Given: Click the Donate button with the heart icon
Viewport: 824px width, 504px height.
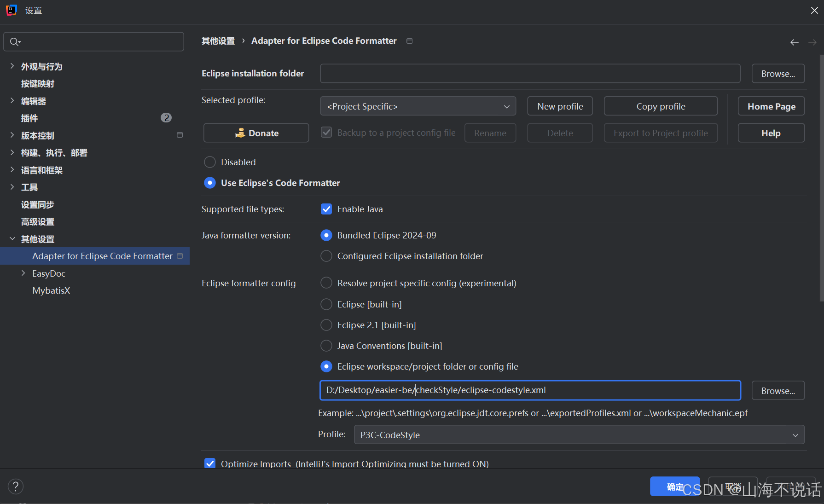Looking at the screenshot, I should (256, 133).
